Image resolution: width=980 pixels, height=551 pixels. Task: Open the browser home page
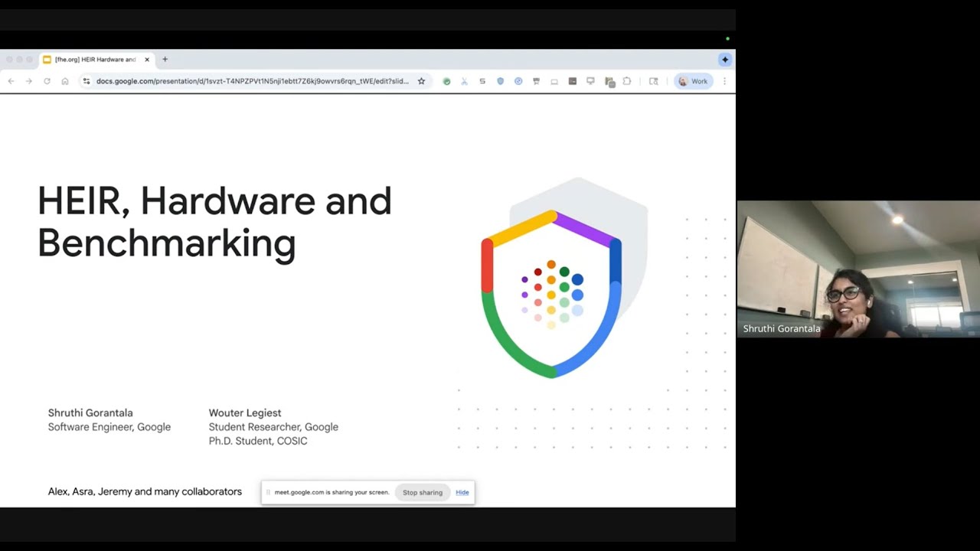pyautogui.click(x=65, y=81)
